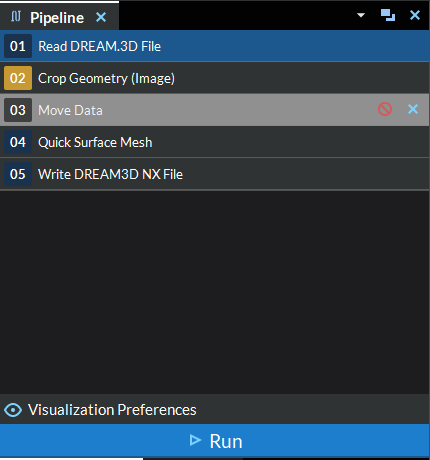The width and height of the screenshot is (430, 460).
Task: Toggle the disable icon on Move Data
Action: coord(385,109)
